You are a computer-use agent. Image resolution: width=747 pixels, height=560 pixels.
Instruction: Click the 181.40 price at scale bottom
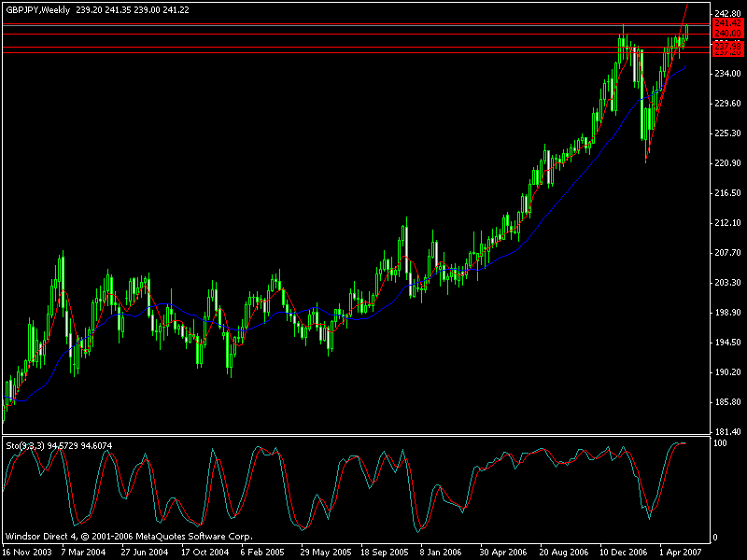click(x=726, y=432)
